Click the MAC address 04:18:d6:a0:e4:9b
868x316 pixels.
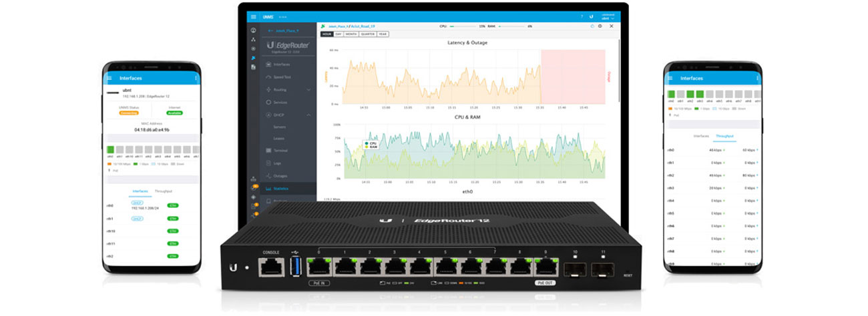point(152,130)
